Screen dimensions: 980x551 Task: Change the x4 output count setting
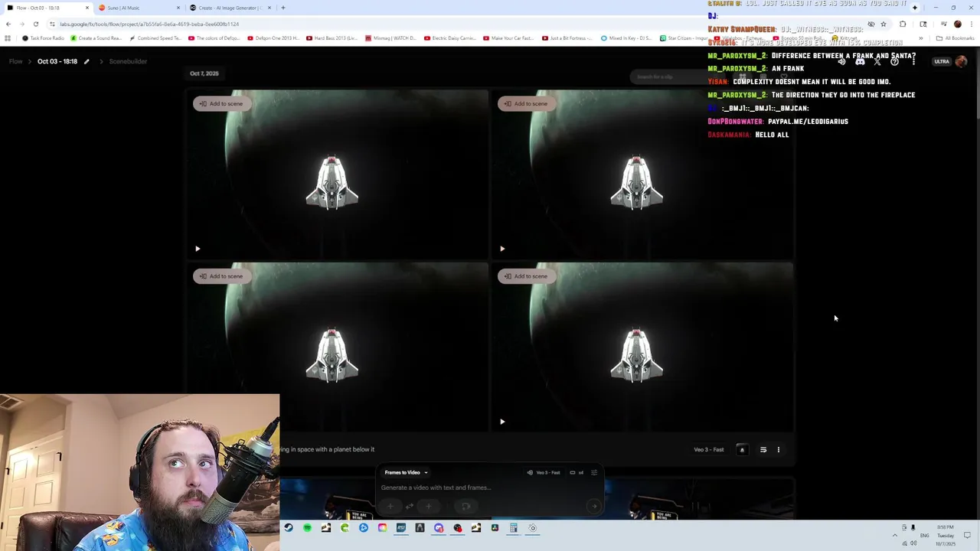coord(577,472)
